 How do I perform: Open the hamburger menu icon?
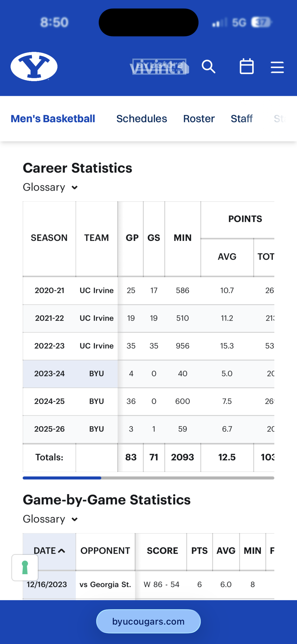coord(277,67)
